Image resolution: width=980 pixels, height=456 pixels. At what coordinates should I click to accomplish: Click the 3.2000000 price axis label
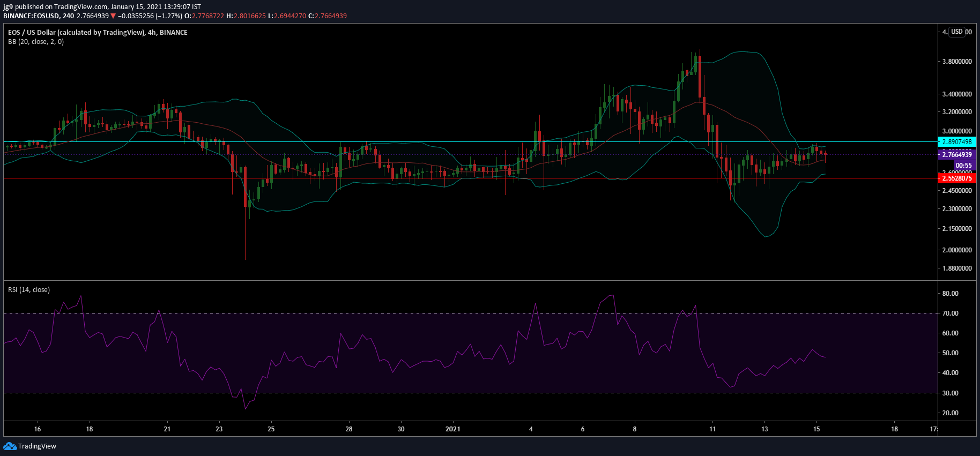[x=957, y=112]
